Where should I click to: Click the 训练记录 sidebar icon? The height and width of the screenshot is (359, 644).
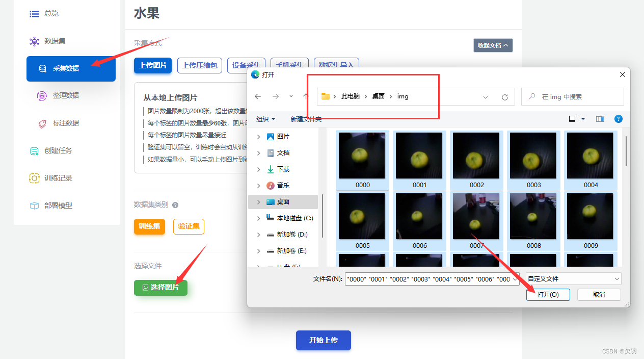[34, 178]
